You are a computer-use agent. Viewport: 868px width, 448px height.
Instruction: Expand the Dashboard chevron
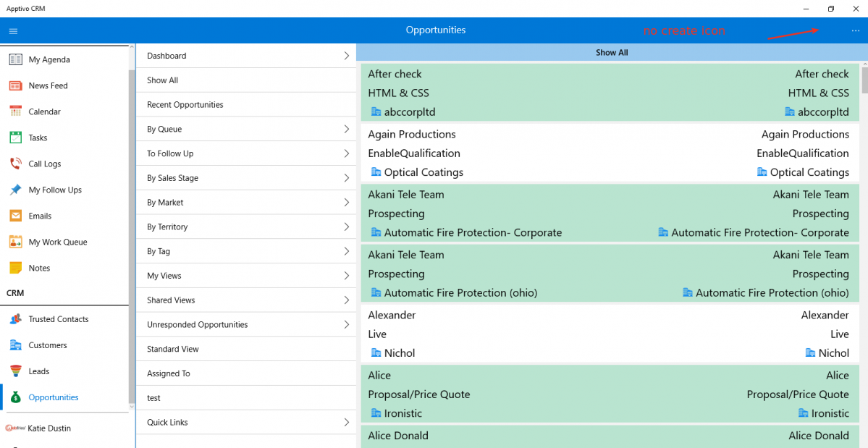coord(347,56)
